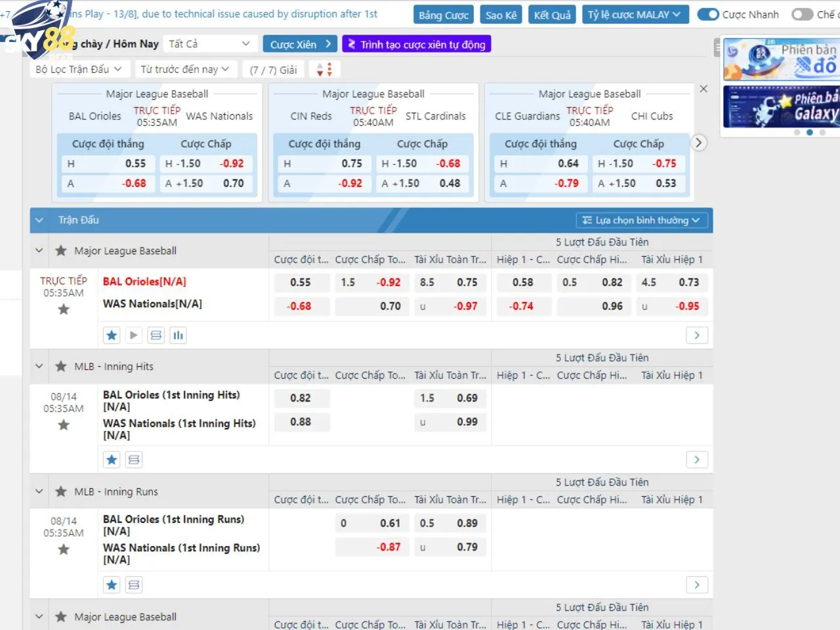The height and width of the screenshot is (630, 840).
Task: Toggle the Cược Nhanh switch
Action: point(708,14)
